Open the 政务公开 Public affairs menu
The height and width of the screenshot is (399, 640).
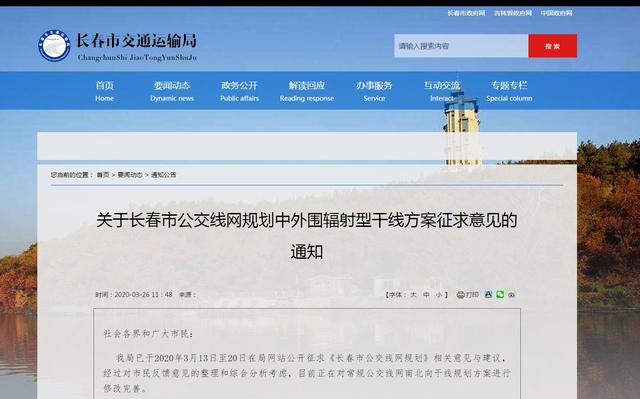(240, 91)
